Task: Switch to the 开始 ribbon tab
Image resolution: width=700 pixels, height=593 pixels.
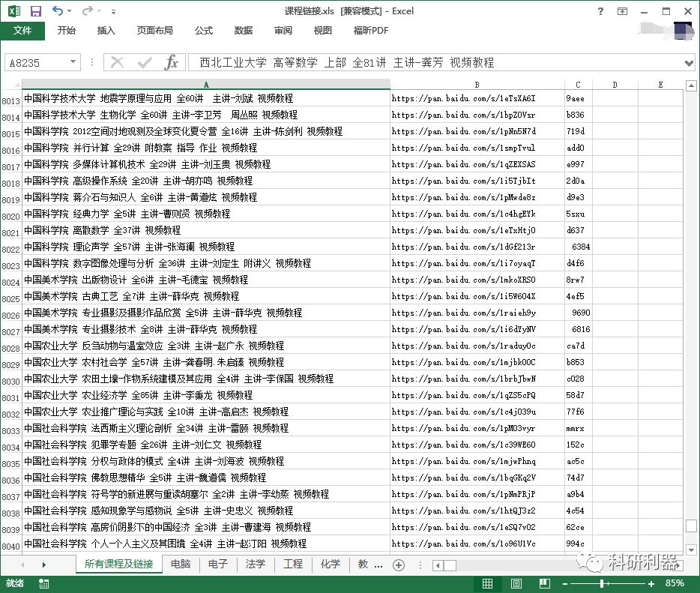Action: coord(66,31)
